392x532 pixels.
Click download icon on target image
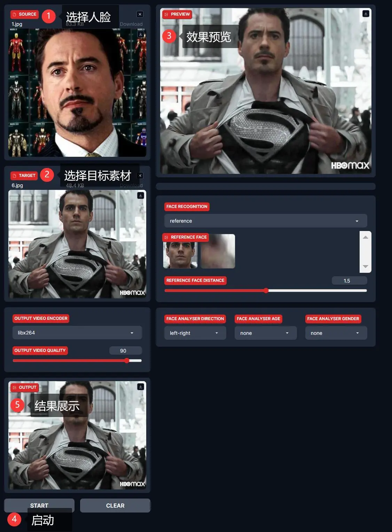tap(140, 195)
